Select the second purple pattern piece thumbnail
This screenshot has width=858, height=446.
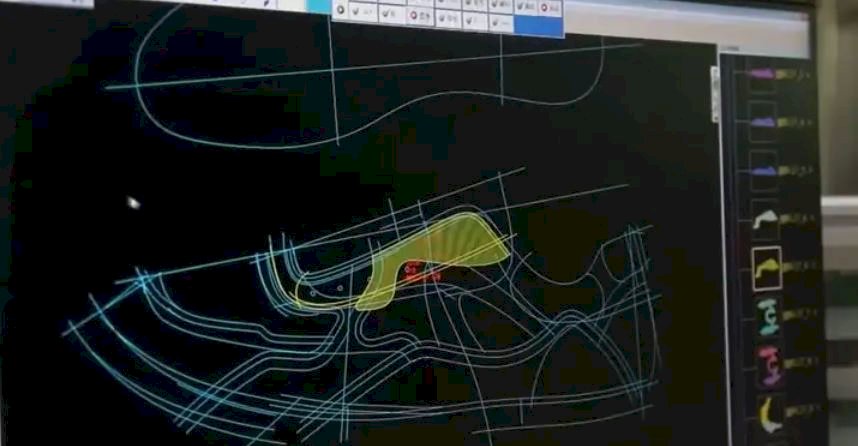764,122
